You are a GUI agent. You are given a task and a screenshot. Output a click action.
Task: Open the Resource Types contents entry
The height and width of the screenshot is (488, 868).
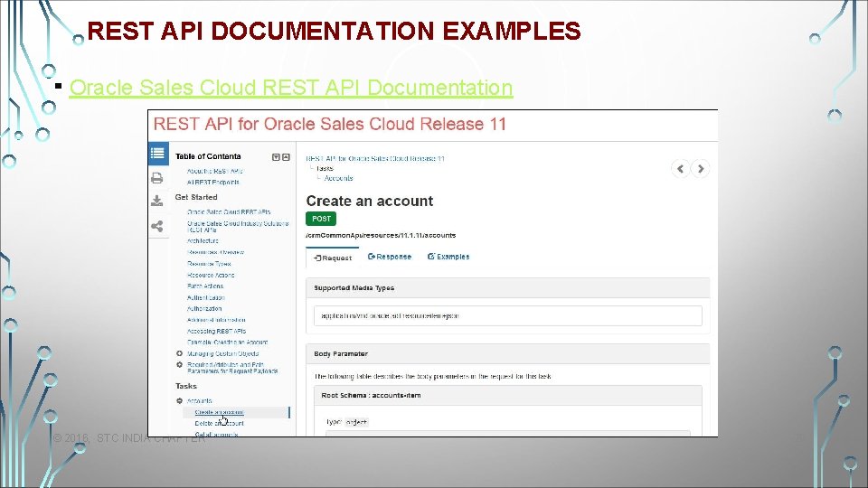point(209,264)
